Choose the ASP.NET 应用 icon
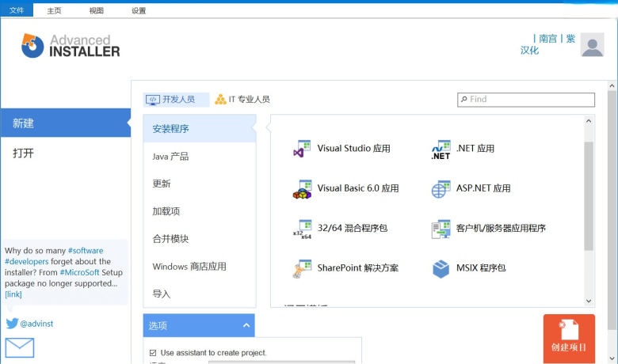The height and width of the screenshot is (364, 618). tap(441, 189)
